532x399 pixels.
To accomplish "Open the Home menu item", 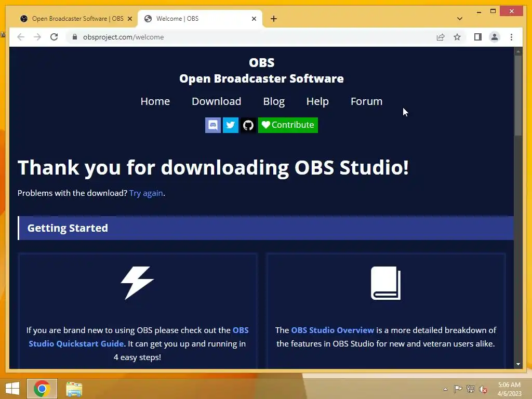I will click(x=155, y=101).
